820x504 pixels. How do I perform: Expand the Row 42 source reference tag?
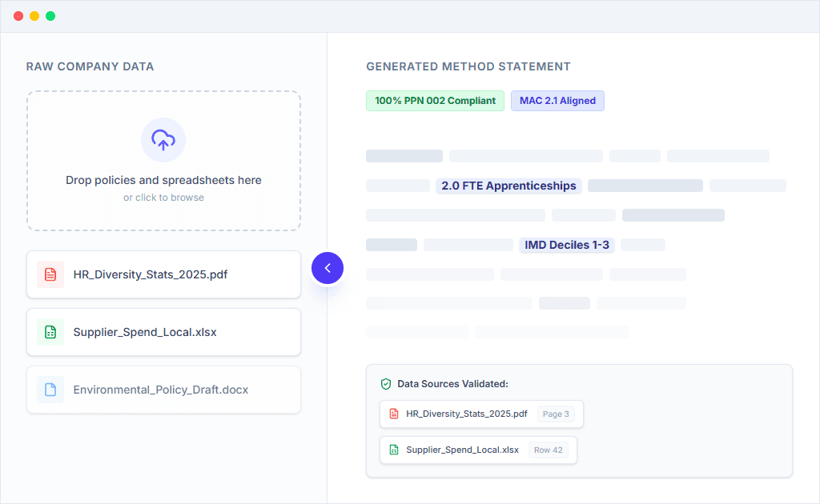(x=549, y=450)
